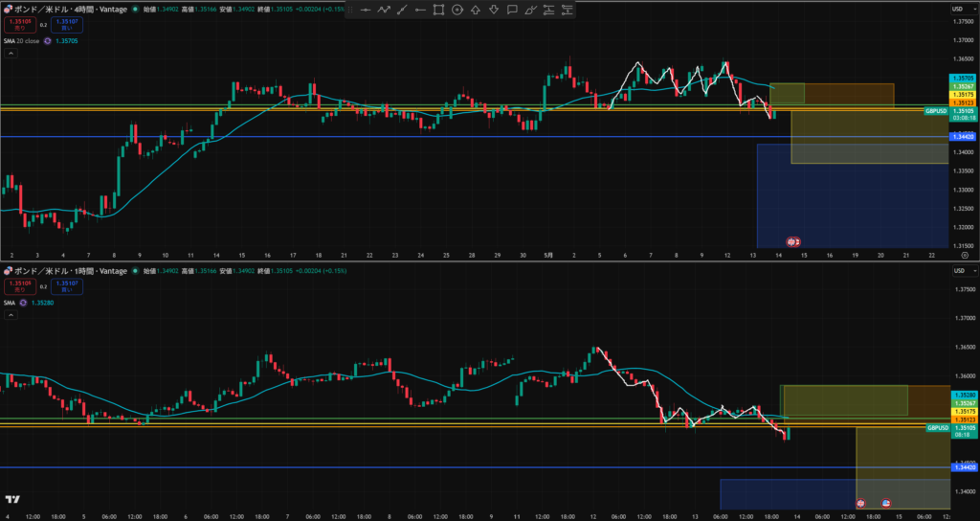Click the SMA 20 close indicator label
This screenshot has height=521, width=980.
(22, 41)
